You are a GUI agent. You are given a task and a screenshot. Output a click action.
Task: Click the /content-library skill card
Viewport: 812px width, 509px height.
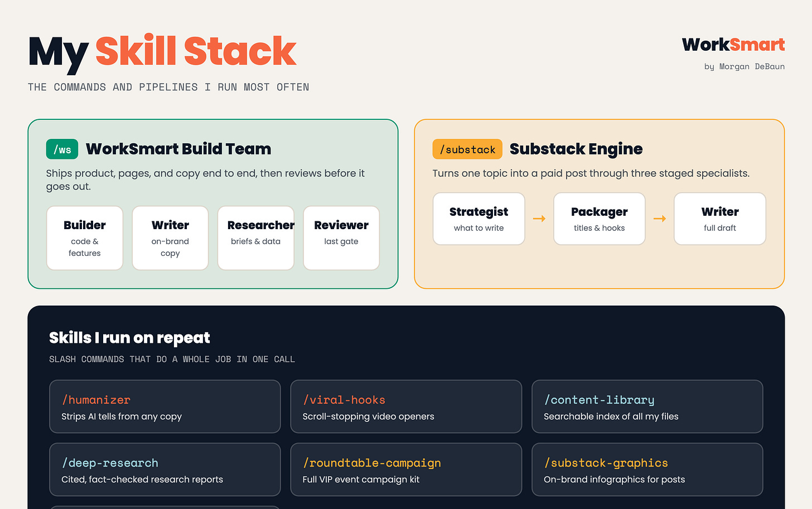(647, 406)
